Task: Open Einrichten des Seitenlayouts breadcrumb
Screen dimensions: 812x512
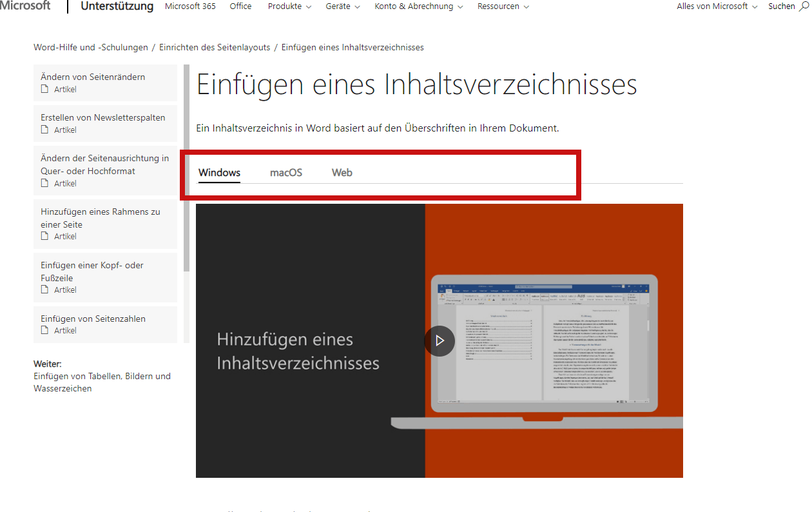Action: pyautogui.click(x=215, y=48)
